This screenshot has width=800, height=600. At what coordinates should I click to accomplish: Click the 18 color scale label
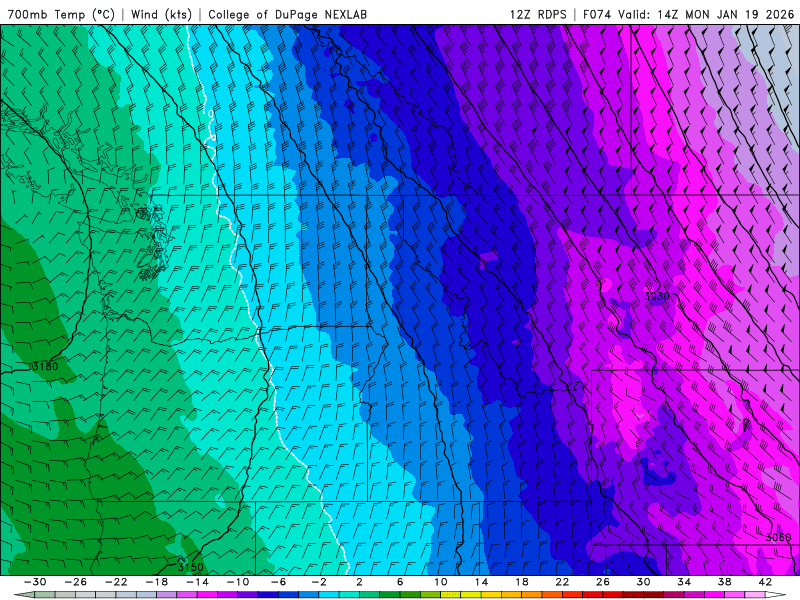click(x=521, y=582)
